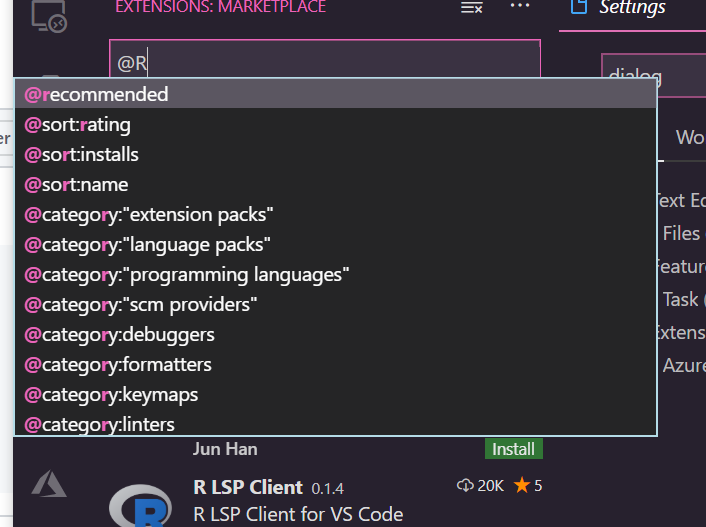Choose @category:"extension packs" suggestion
706x527 pixels.
pyautogui.click(x=335, y=214)
